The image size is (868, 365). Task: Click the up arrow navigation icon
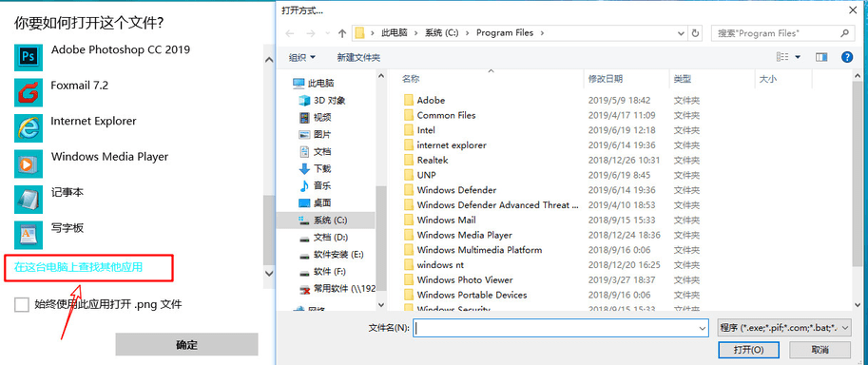342,33
